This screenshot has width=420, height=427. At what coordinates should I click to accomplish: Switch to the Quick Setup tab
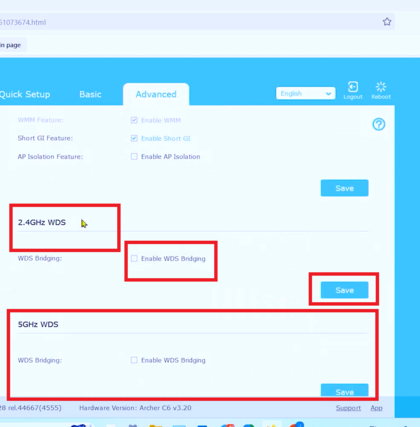25,94
